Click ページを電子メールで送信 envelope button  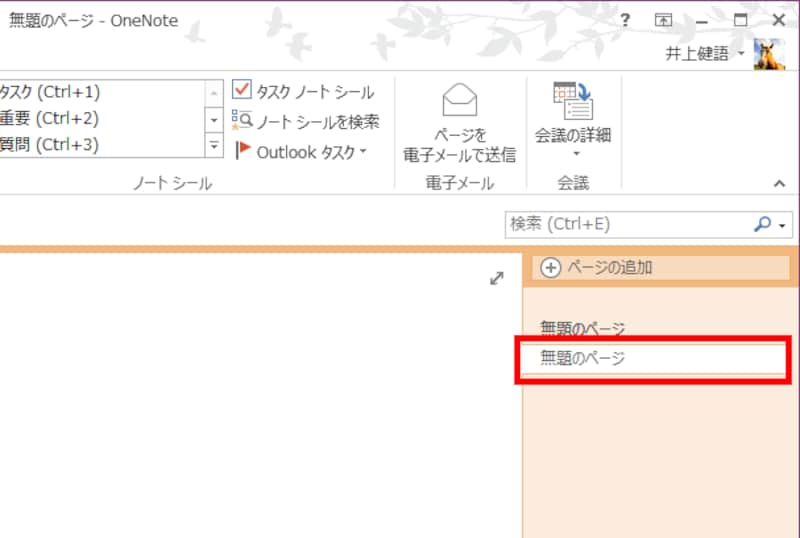(x=460, y=123)
